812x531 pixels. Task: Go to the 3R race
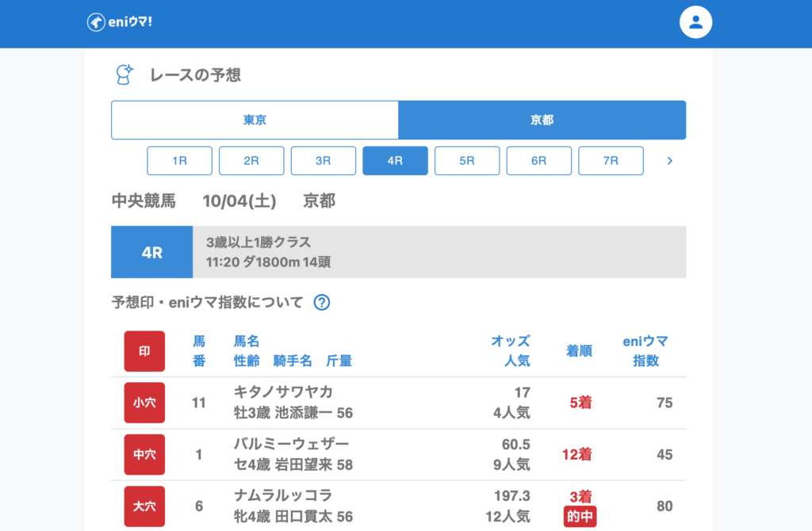[324, 161]
